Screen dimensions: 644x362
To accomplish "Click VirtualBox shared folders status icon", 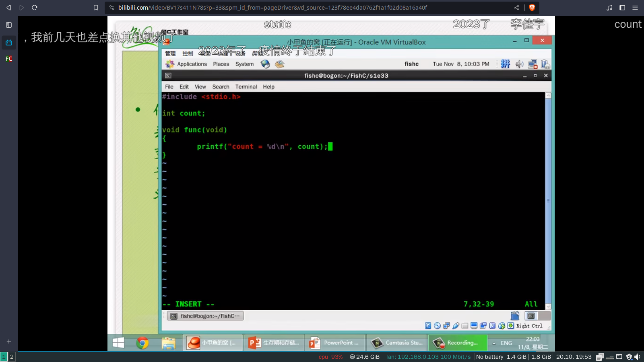I will pyautogui.click(x=465, y=326).
